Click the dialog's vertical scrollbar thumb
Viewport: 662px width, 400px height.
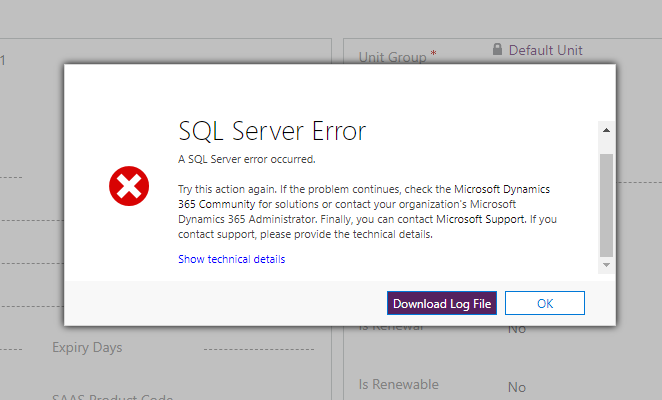point(606,205)
